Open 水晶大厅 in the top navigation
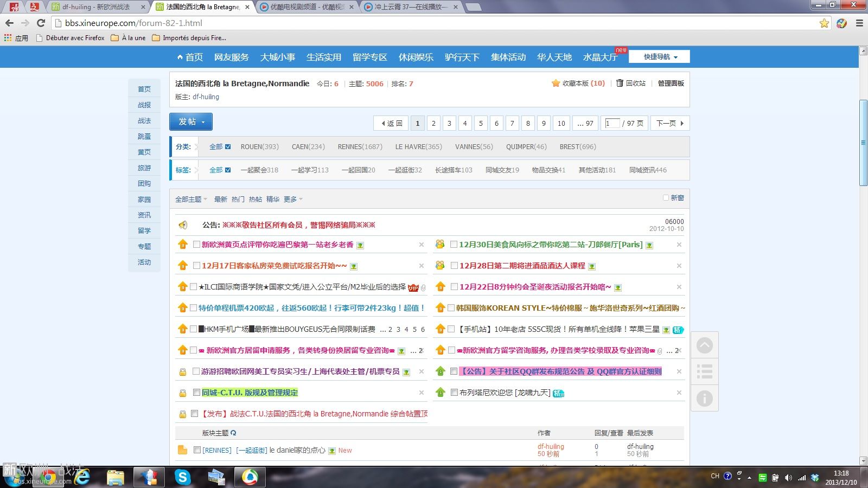This screenshot has height=488, width=868. point(600,57)
